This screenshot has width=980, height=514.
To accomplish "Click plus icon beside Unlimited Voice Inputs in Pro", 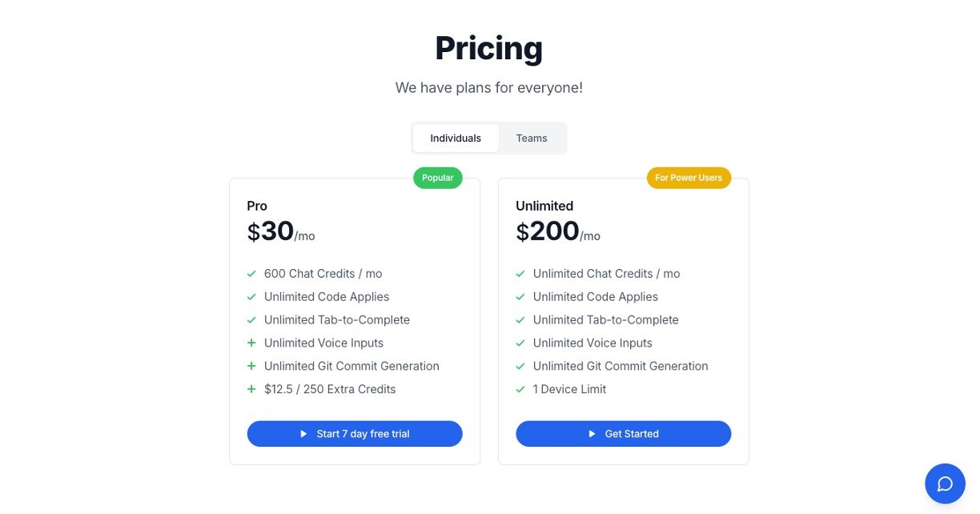I will 251,343.
